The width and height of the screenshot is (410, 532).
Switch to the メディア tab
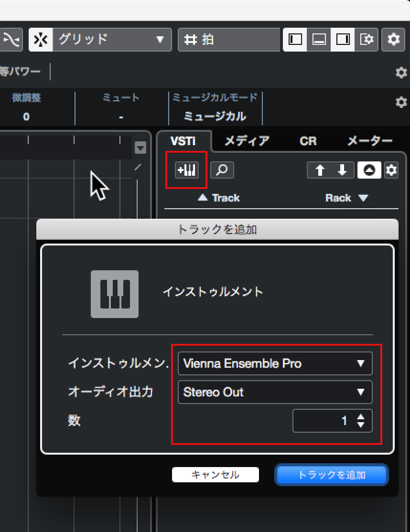[x=247, y=141]
